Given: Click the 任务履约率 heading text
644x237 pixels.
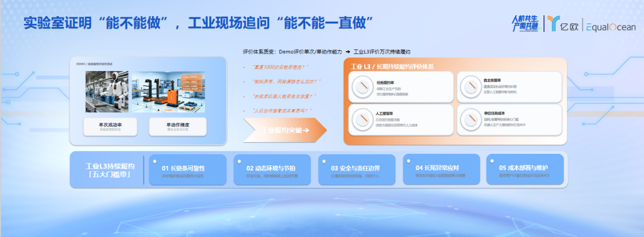Looking at the screenshot, I should (x=384, y=83).
